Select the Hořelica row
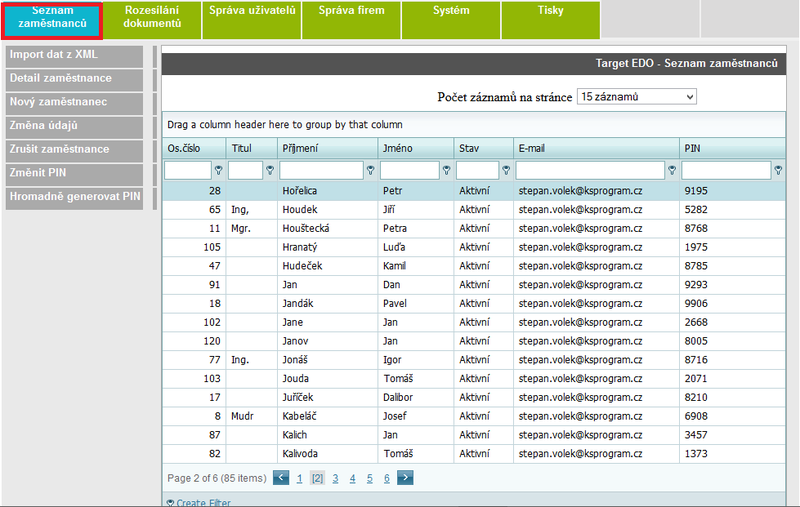Image resolution: width=800 pixels, height=507 pixels. point(474,191)
